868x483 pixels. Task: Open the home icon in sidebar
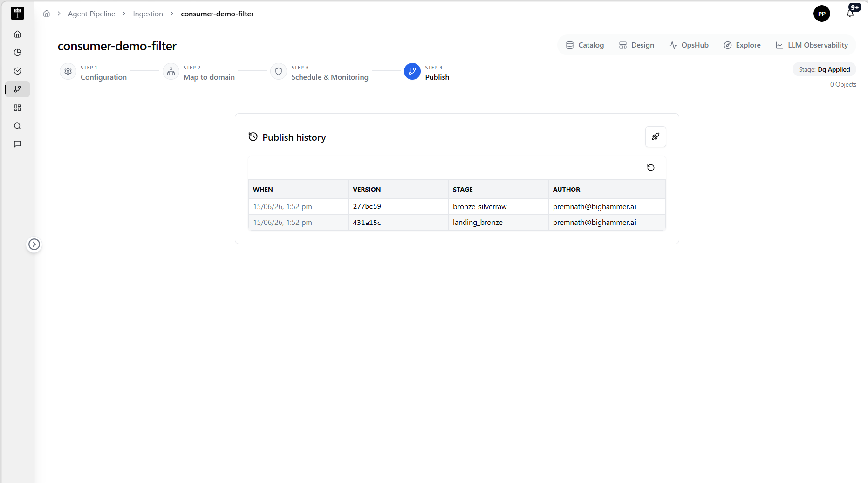point(17,34)
